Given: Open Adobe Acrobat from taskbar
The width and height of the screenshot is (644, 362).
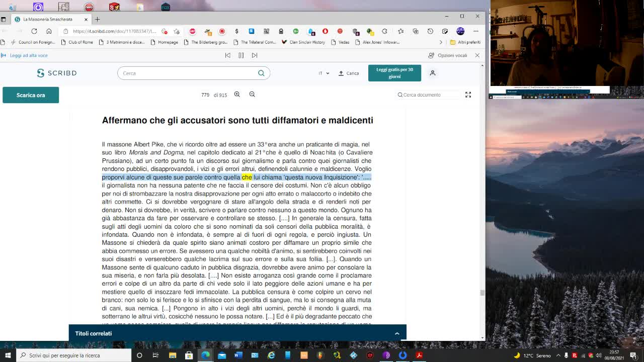Looking at the screenshot, I should (419, 355).
